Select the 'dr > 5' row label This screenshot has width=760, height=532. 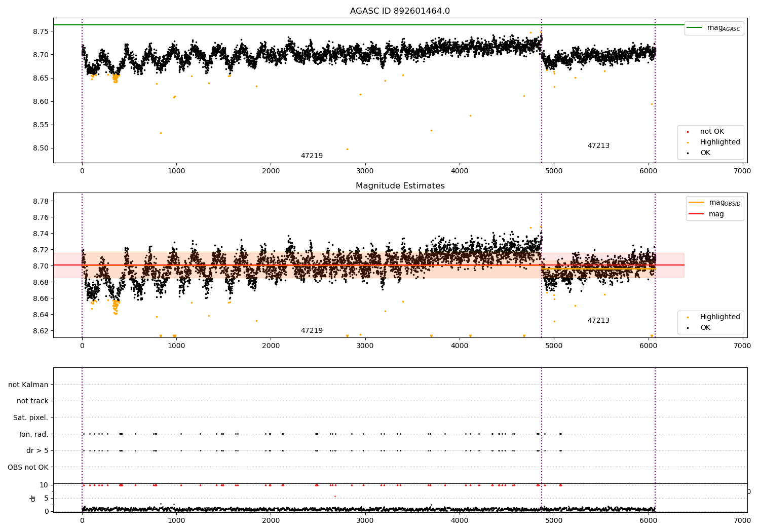[37, 450]
